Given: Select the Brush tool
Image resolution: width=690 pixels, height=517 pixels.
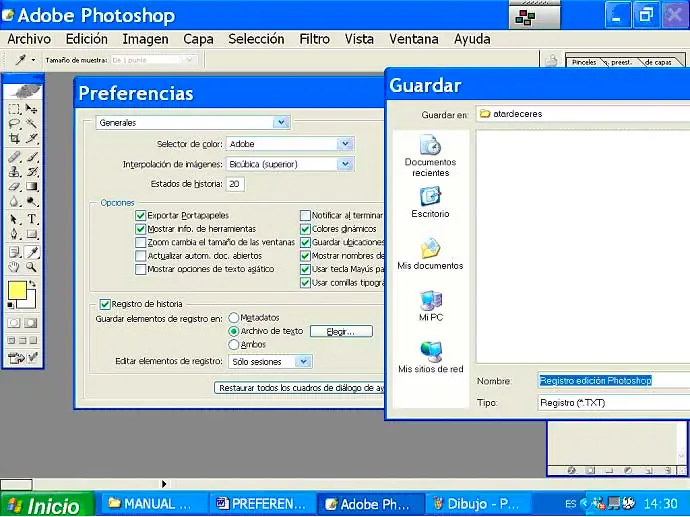Looking at the screenshot, I should [31, 157].
